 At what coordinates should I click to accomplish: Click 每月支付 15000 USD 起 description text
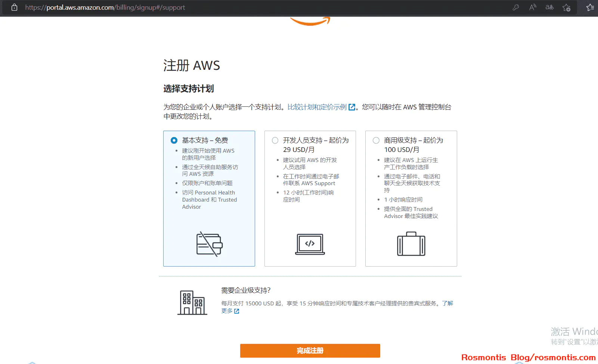click(x=331, y=304)
